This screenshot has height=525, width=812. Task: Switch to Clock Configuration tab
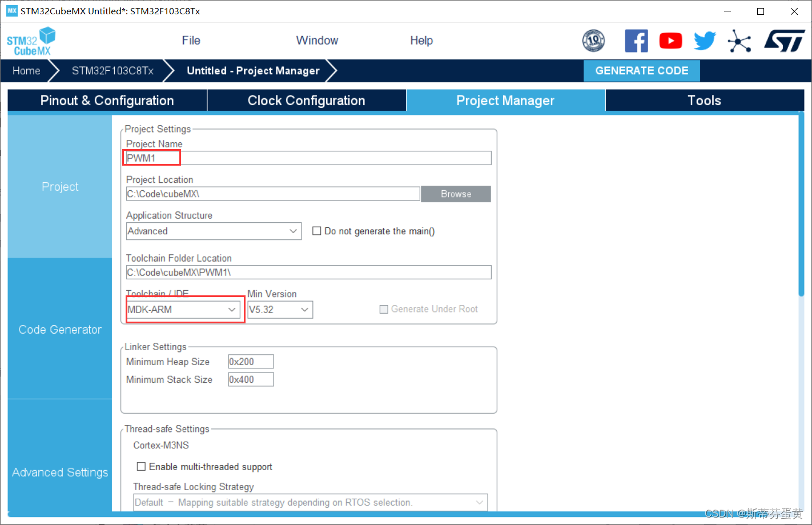(x=306, y=101)
